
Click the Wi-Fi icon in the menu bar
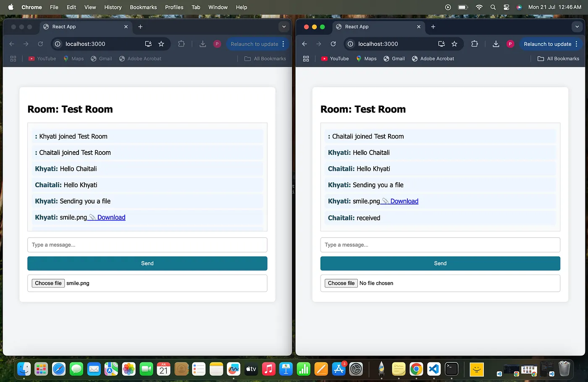(479, 7)
